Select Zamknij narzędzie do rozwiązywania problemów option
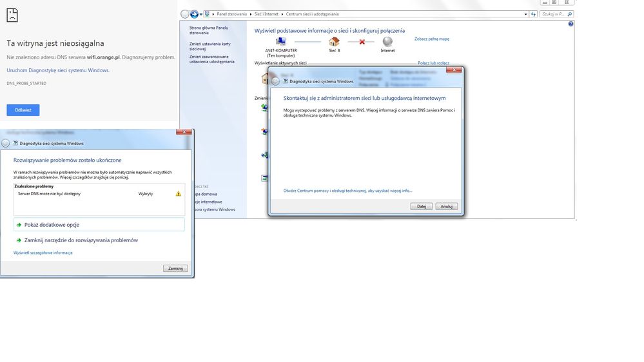 click(x=99, y=240)
